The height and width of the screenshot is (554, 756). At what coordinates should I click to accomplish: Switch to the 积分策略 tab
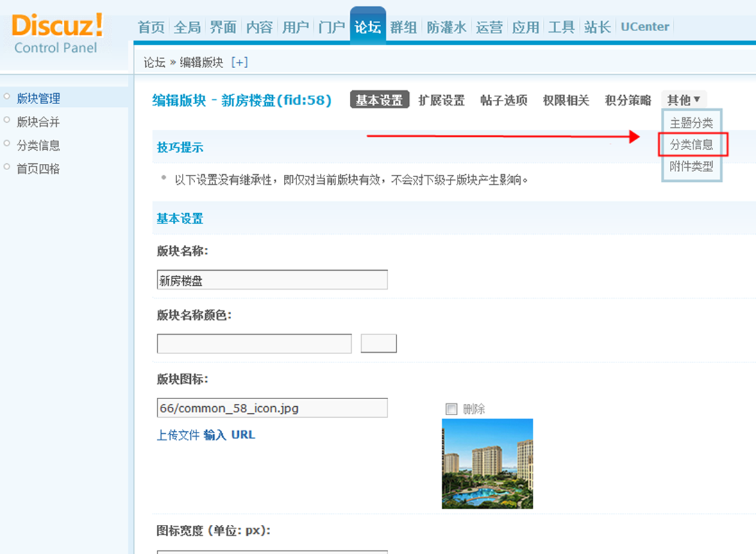point(628,100)
